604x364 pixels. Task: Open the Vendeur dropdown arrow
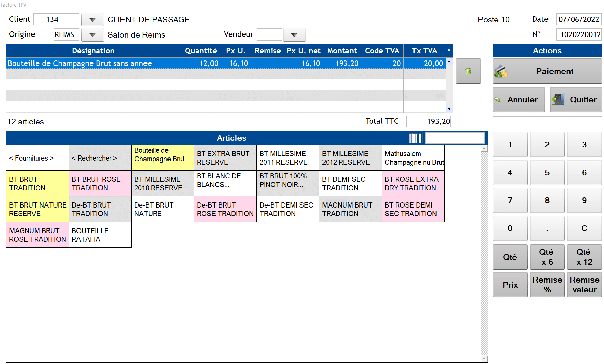294,35
